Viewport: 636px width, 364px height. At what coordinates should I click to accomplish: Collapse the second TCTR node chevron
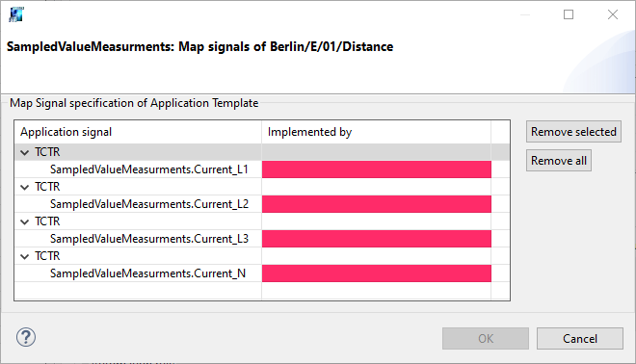25,187
